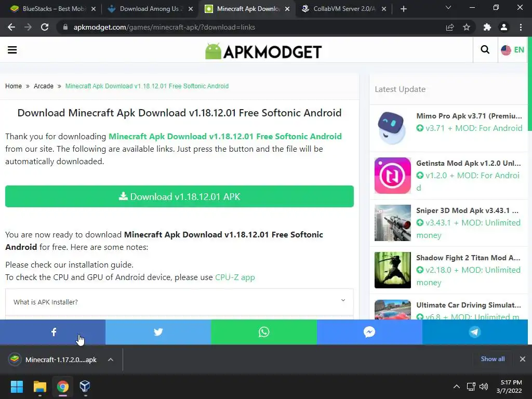Click the green Minecraft Apk Download title link
This screenshot has height=399, width=532.
225,137
